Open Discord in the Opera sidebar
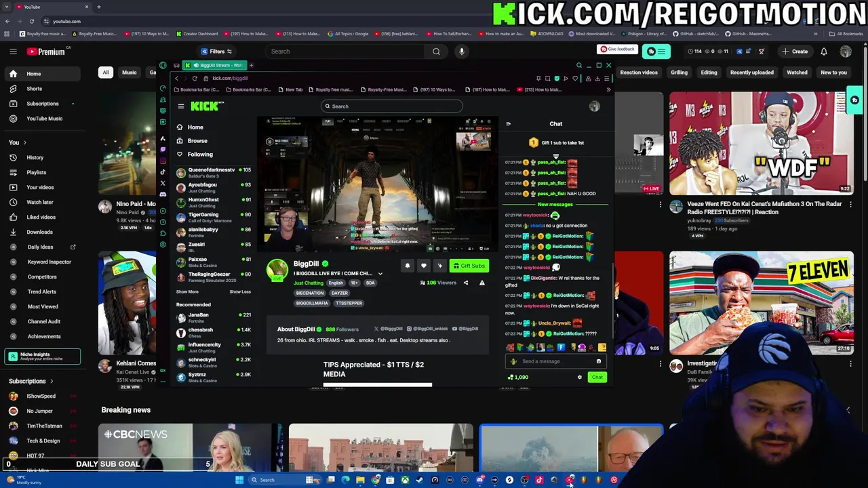 point(163,194)
